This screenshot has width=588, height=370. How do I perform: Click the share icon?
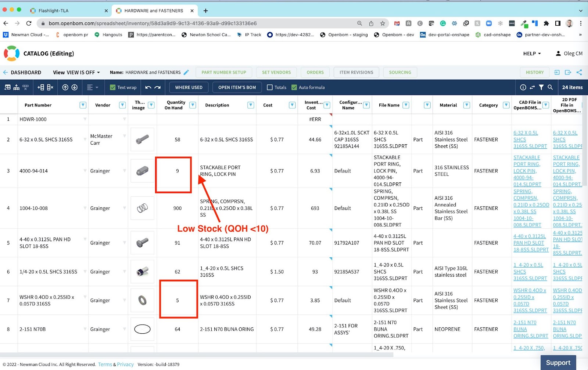[x=579, y=72]
